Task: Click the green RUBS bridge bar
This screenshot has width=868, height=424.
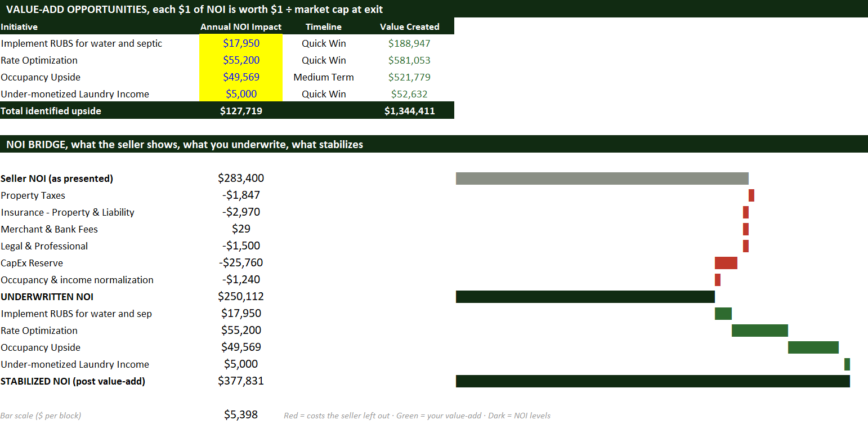Action: click(723, 314)
